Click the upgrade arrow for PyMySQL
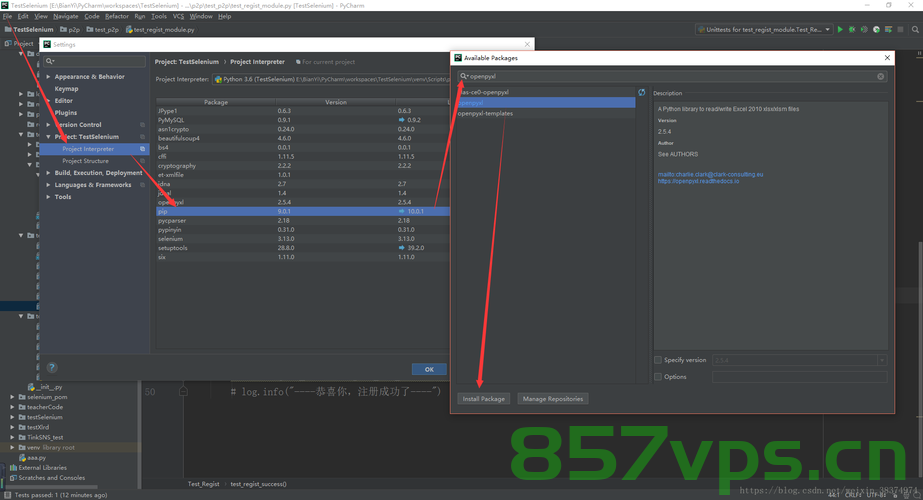The image size is (923, 500). (x=402, y=120)
